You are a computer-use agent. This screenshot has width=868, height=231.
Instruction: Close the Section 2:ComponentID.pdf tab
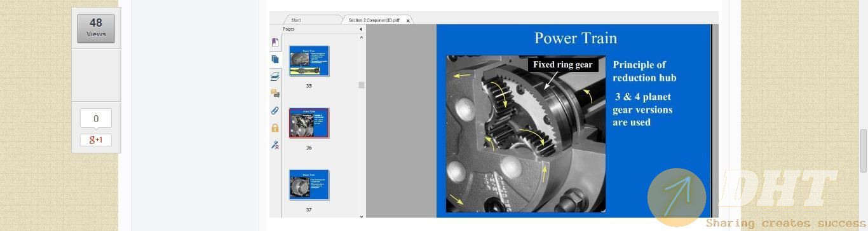(408, 20)
